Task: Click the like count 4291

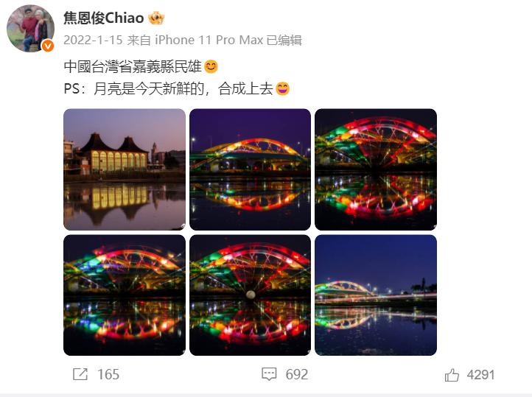Action: [x=480, y=375]
